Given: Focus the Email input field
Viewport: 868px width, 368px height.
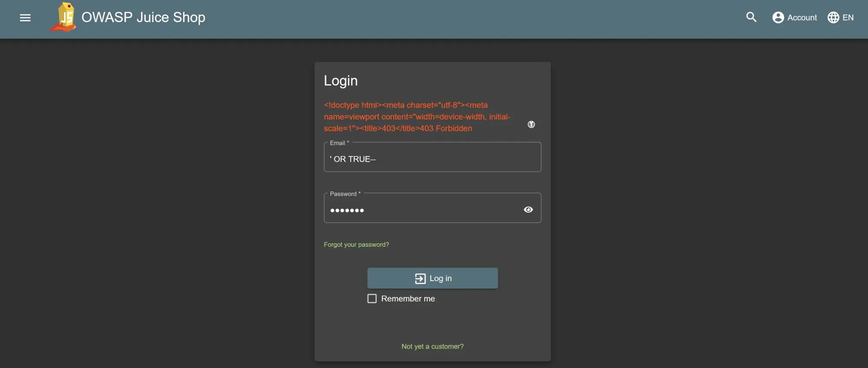Looking at the screenshot, I should (432, 157).
